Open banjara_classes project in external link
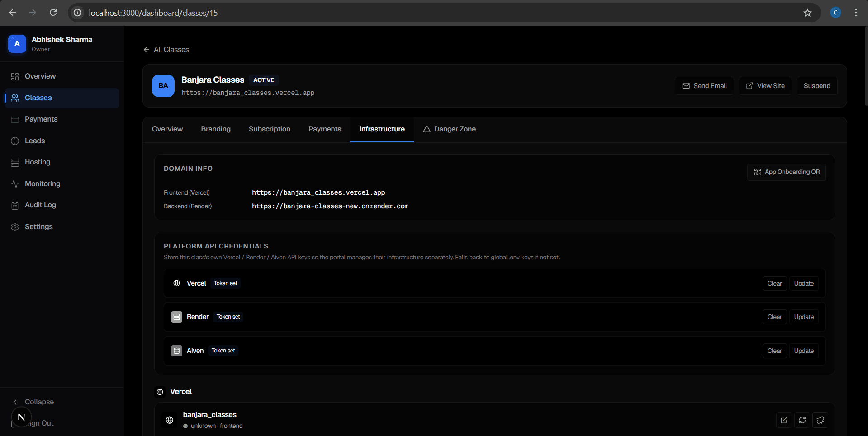This screenshot has height=436, width=868. coord(784,420)
